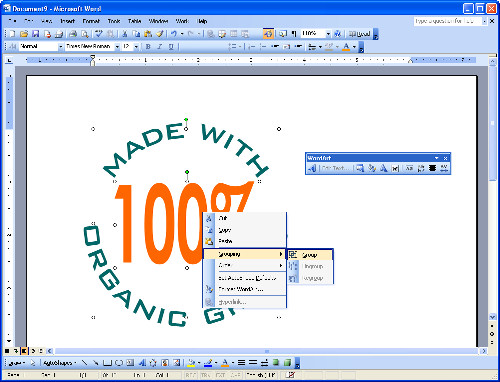Toggle REC macro recording in status bar
Viewport: 500px width, 382px height.
[191, 375]
